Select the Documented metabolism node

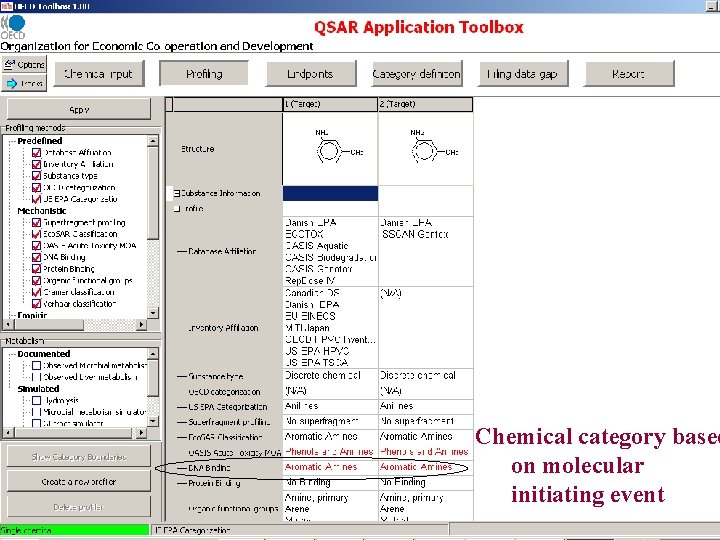coord(44,354)
